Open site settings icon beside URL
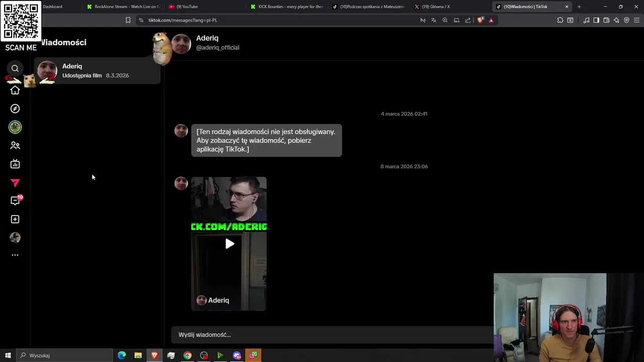Viewport: 644px width, 362px height. [141, 20]
